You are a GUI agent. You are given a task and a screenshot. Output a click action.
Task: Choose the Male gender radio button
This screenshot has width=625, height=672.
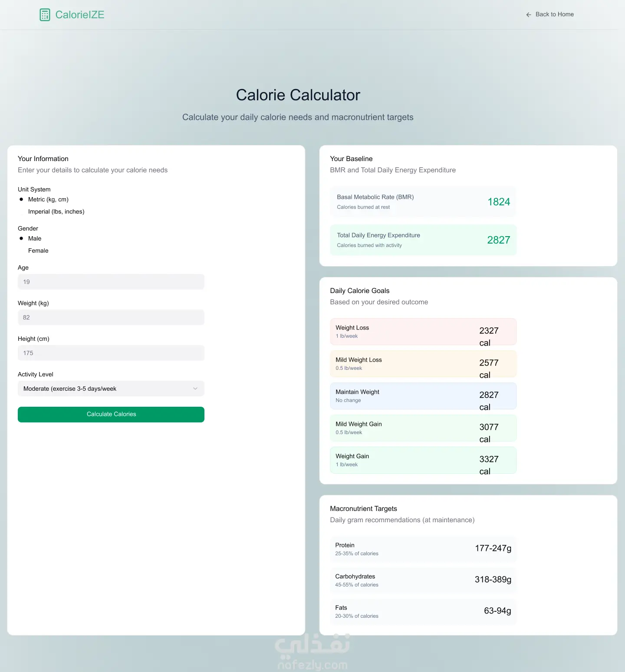pos(21,238)
